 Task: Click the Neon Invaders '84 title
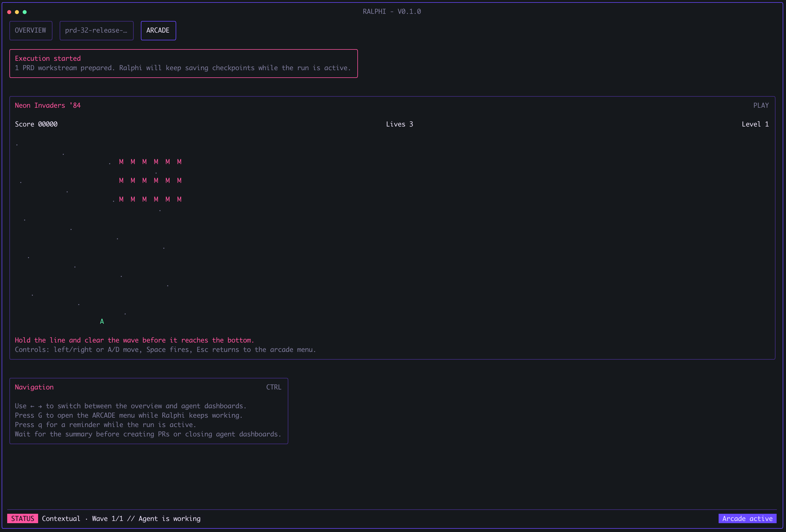pos(48,106)
